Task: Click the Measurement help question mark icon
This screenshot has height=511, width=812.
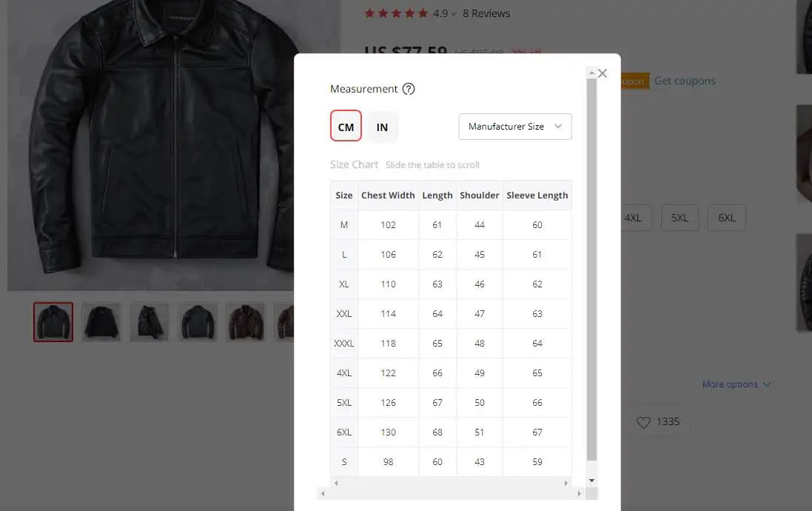Action: click(x=409, y=89)
